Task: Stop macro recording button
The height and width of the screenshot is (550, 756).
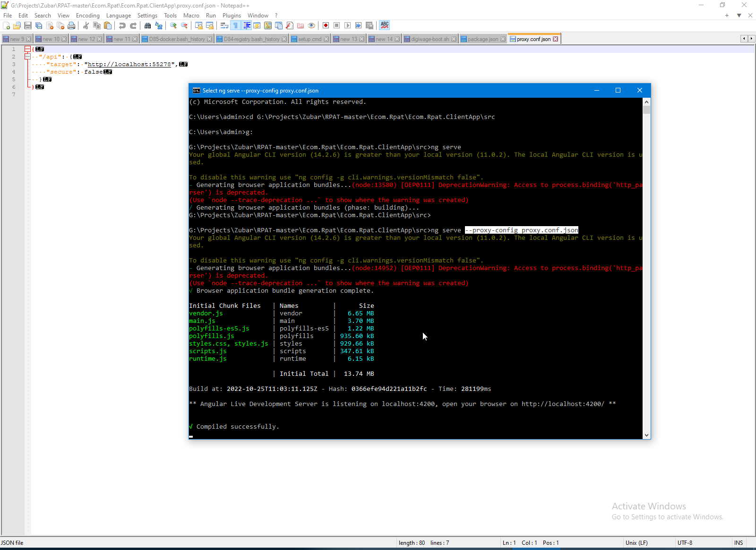Action: coord(337,25)
